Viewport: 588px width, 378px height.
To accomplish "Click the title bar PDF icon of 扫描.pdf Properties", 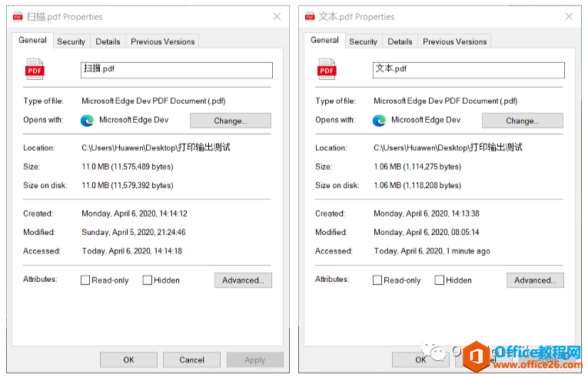I will pos(18,16).
